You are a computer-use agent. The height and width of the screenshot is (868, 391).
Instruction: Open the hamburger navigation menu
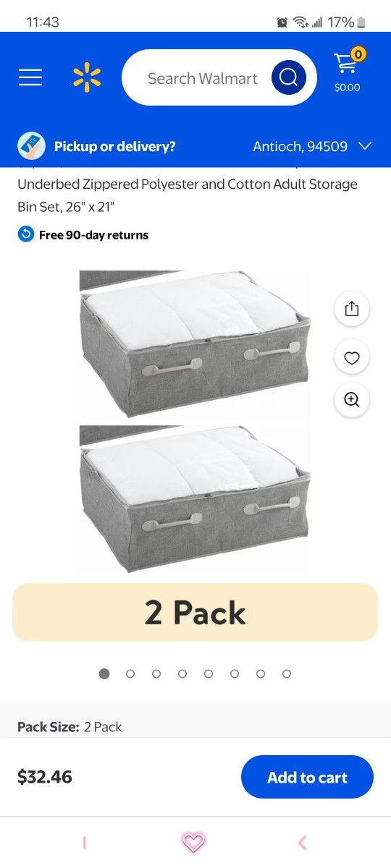pos(30,77)
